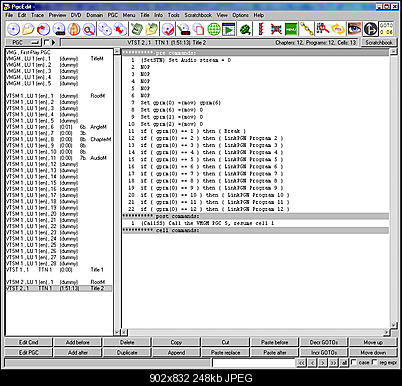Select VTSM 1, LU 1 (en), 6 AngleM row
This screenshot has height=386, width=402.
click(x=59, y=127)
